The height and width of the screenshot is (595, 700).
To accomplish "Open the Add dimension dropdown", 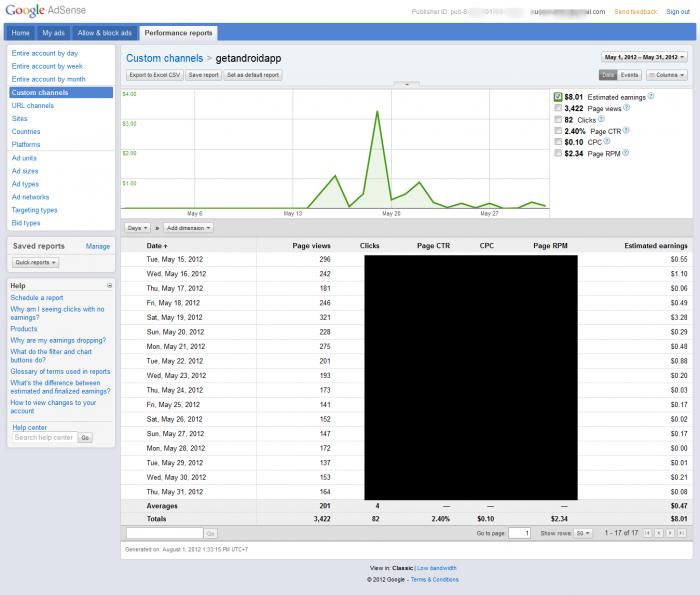I will click(188, 228).
